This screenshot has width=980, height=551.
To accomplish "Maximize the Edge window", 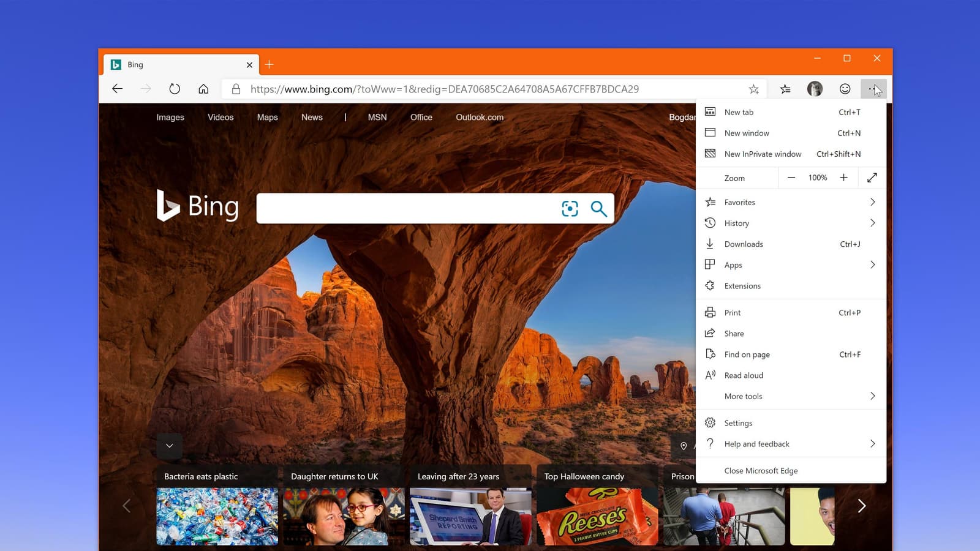I will tap(847, 58).
